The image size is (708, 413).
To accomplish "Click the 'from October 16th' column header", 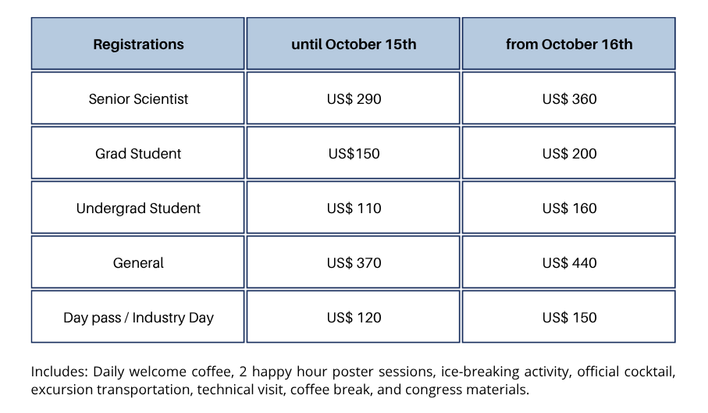I will point(569,45).
